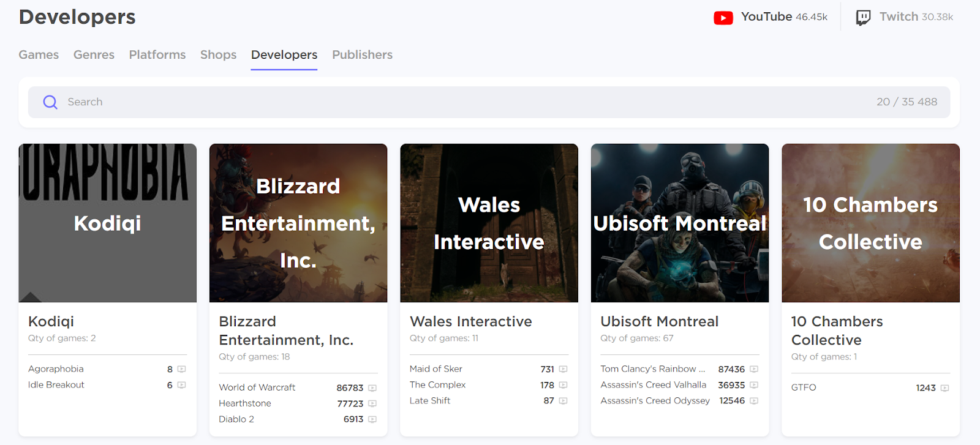Click the viewer icon beside Agoraphobia count
This screenshot has width=980, height=445.
click(181, 369)
